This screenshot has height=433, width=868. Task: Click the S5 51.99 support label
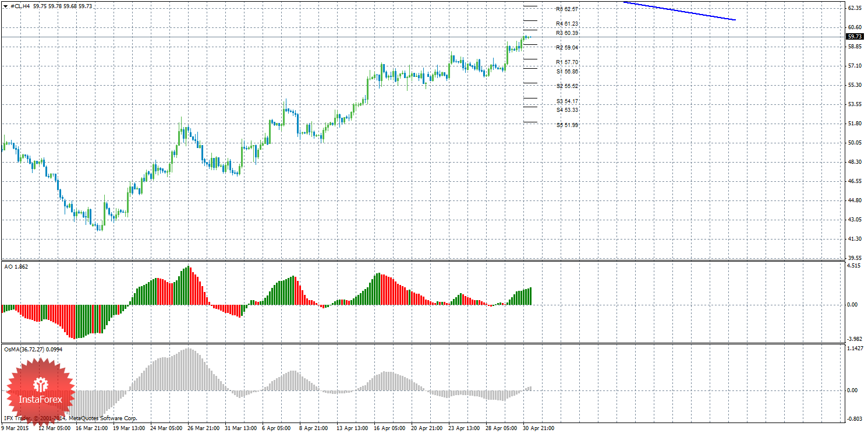tap(567, 125)
